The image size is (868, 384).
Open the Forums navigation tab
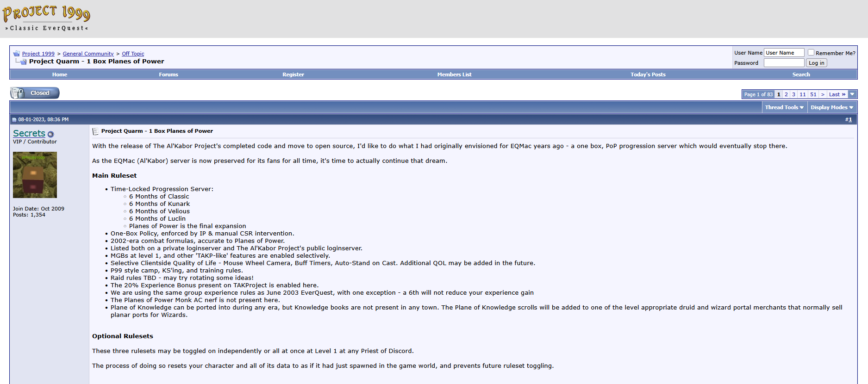[x=169, y=74]
